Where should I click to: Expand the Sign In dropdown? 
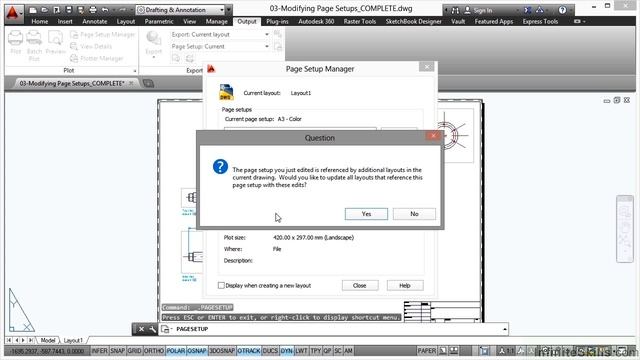click(x=517, y=10)
